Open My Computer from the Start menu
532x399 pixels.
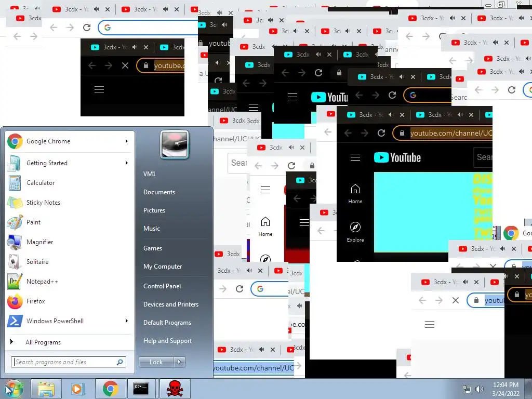[163, 267]
